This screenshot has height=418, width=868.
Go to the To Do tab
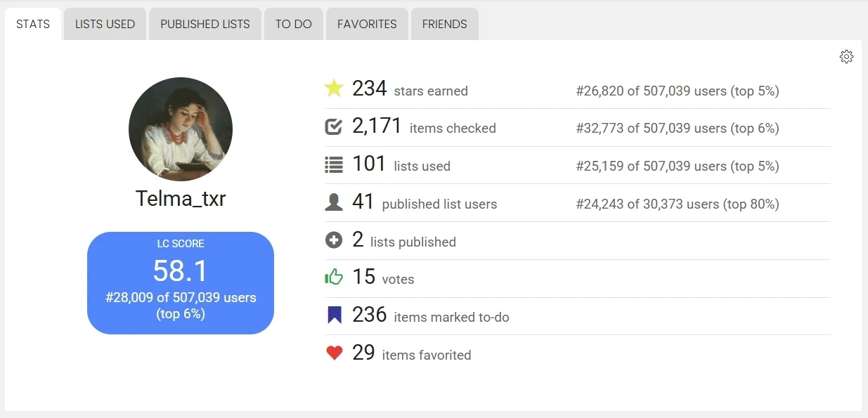tap(293, 24)
